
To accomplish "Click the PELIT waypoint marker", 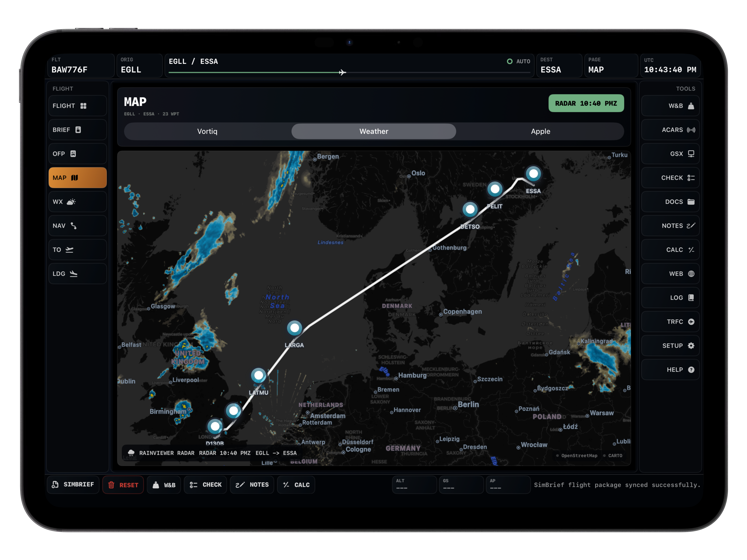I will click(495, 189).
